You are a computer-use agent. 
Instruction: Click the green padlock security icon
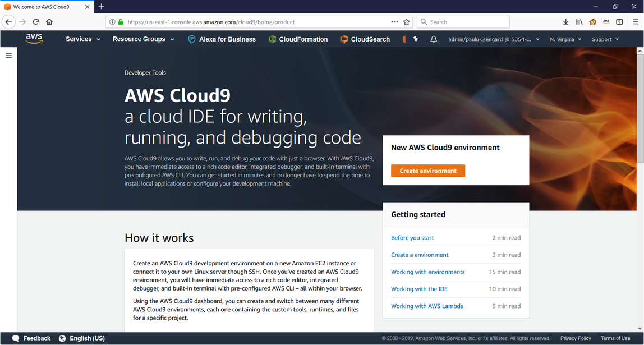point(121,22)
